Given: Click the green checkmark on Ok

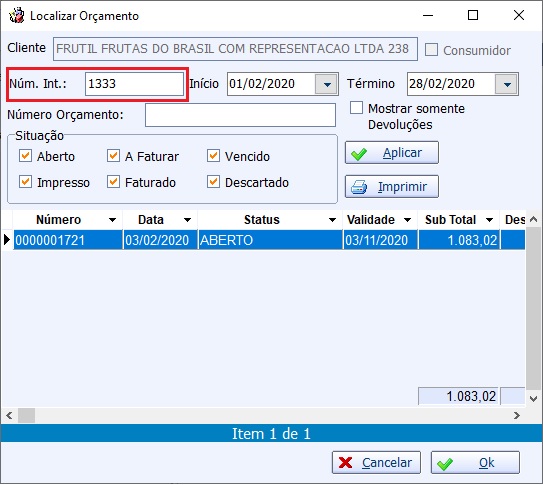Looking at the screenshot, I should coord(445,464).
